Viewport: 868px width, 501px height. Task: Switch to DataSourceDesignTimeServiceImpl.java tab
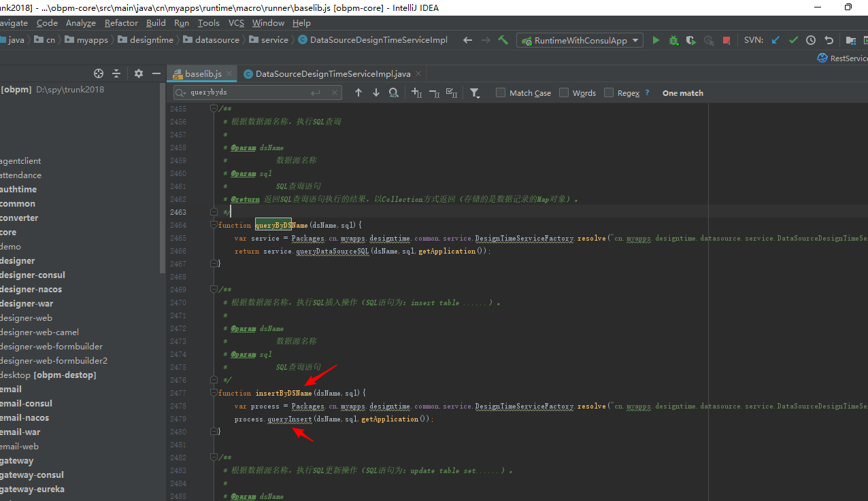click(333, 73)
